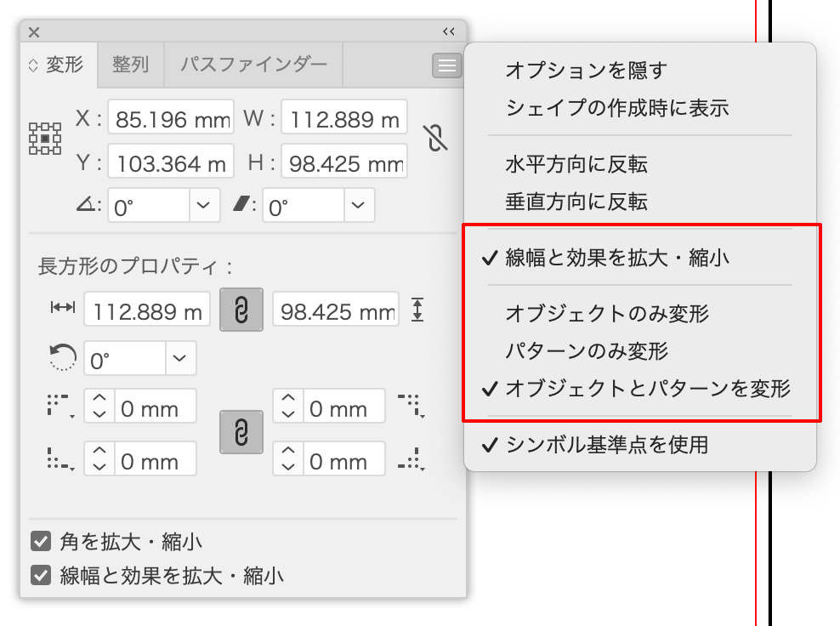Open the Transform panel flyout menu icon

tap(446, 65)
